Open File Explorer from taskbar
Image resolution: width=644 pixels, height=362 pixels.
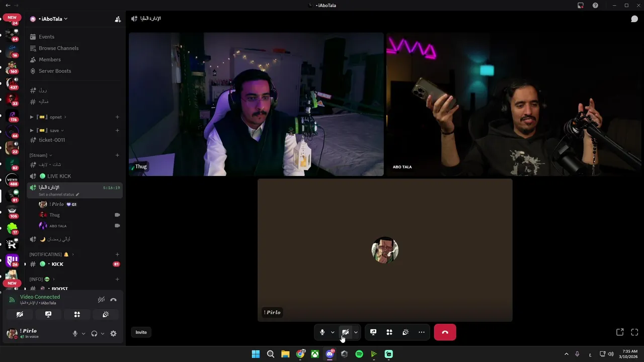pos(285,354)
